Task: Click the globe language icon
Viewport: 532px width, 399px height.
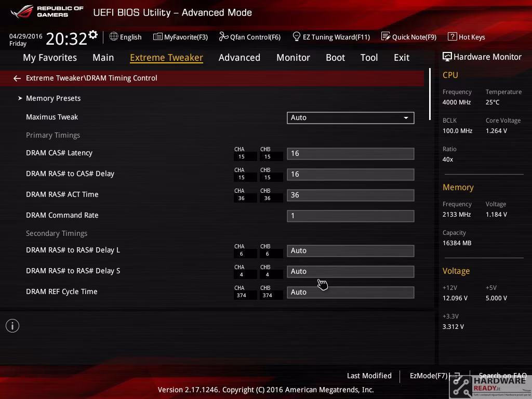Action: click(x=114, y=36)
